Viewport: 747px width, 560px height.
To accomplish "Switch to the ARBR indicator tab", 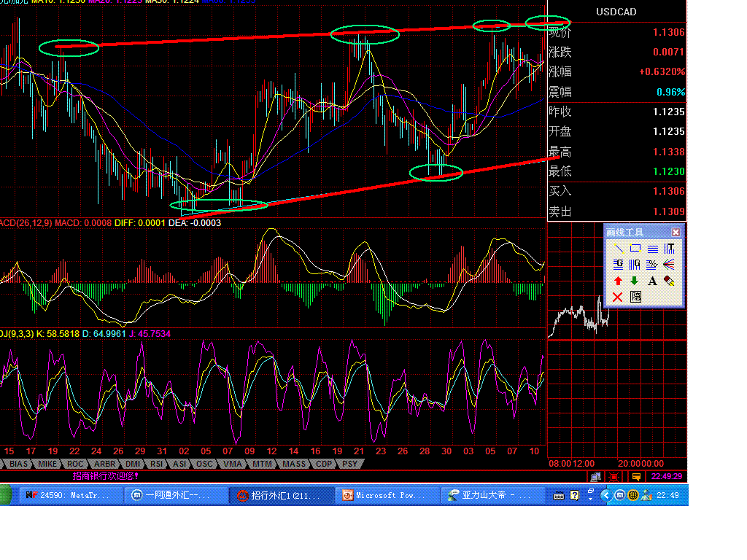I will [104, 464].
